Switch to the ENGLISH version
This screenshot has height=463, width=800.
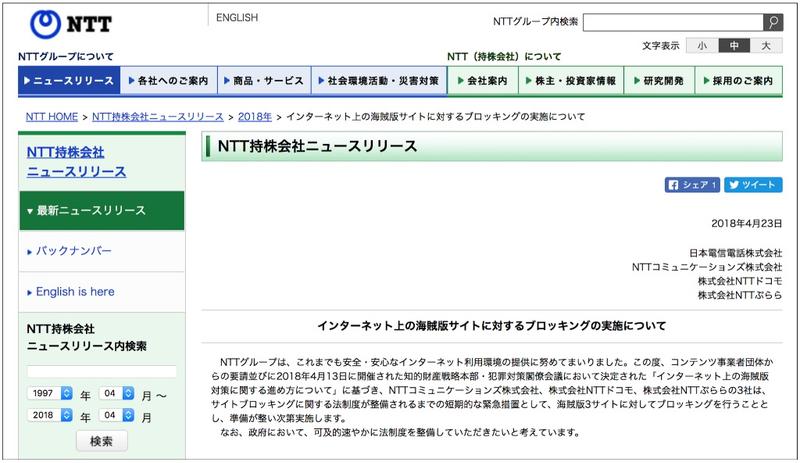click(x=237, y=18)
